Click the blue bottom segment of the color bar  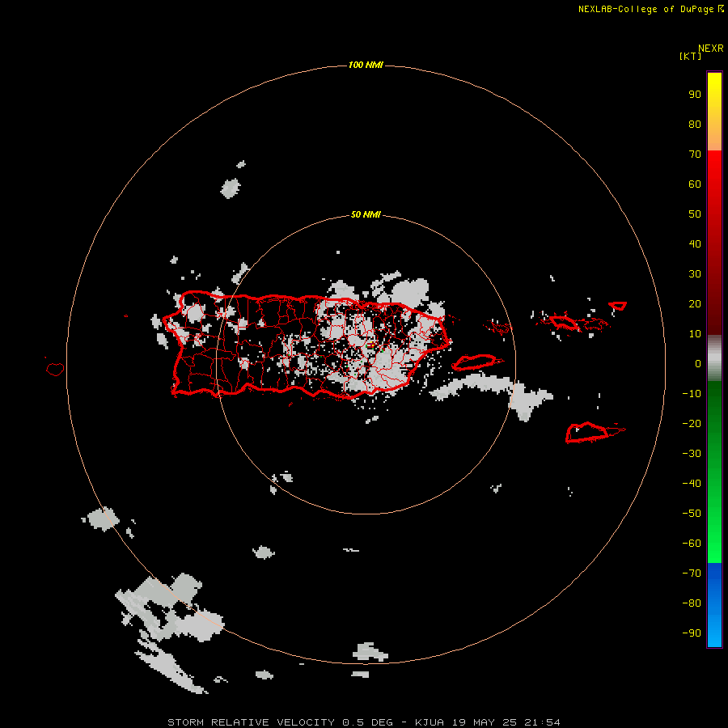(714, 605)
